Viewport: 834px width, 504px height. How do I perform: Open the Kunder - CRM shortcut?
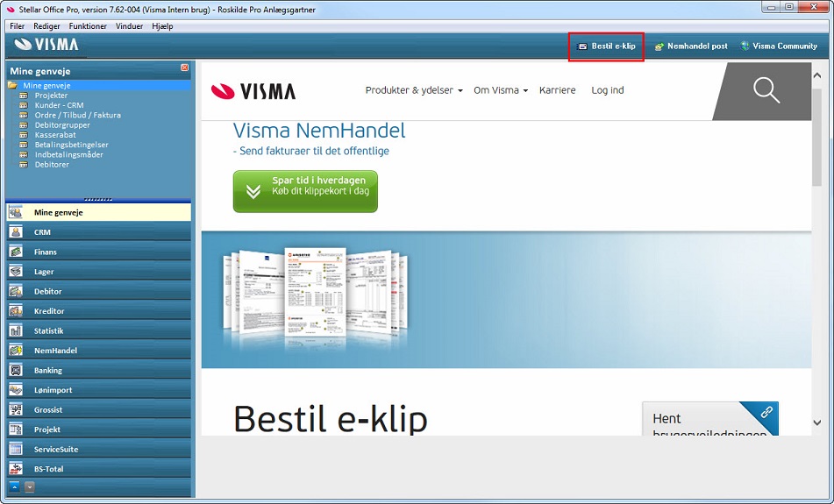pos(59,105)
